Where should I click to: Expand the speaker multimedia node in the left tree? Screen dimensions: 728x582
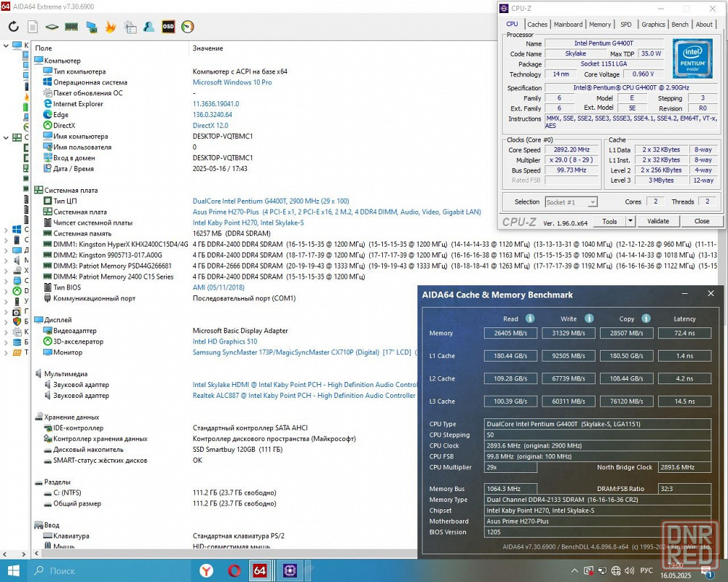(6, 260)
